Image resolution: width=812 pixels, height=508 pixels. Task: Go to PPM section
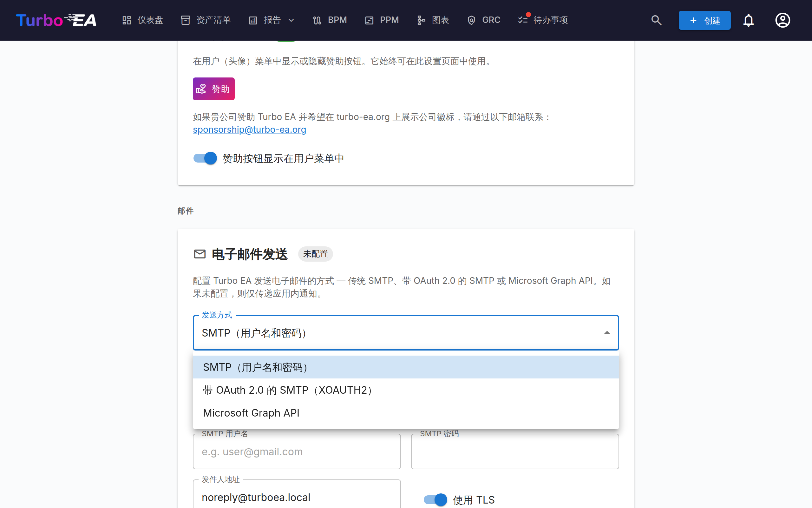tap(382, 20)
